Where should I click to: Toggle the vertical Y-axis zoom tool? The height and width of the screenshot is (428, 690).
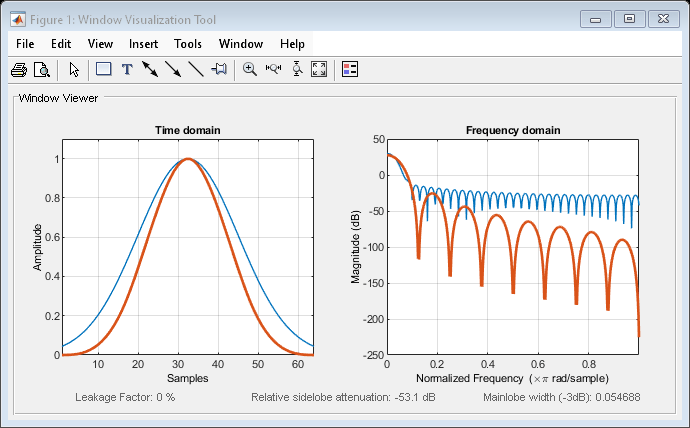pos(297,70)
